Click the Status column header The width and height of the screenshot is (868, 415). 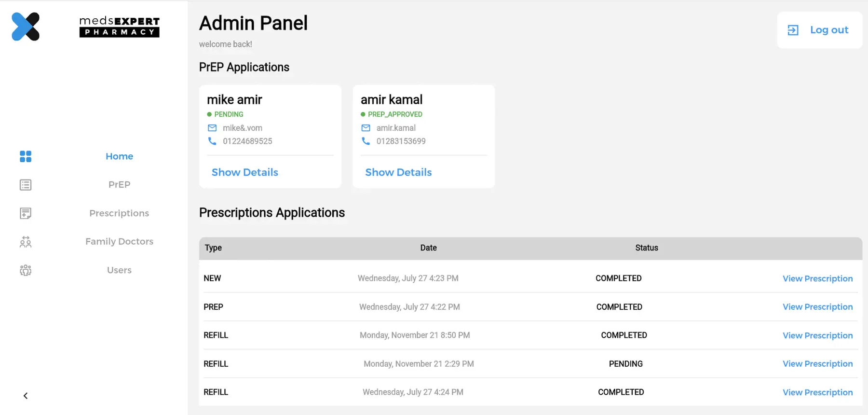coord(646,248)
